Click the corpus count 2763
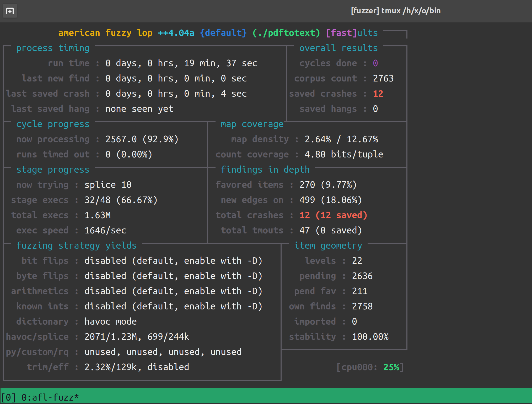Viewport: 532px width, 404px height. (x=384, y=78)
